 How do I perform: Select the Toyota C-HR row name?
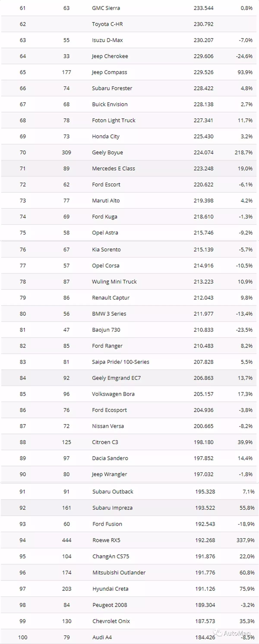pyautogui.click(x=107, y=24)
